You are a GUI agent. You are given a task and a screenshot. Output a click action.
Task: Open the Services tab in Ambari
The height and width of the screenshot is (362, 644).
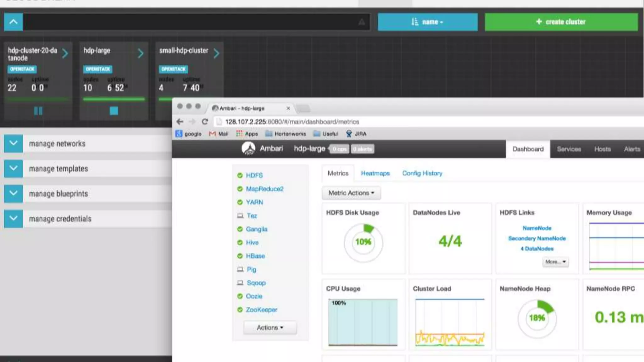569,149
